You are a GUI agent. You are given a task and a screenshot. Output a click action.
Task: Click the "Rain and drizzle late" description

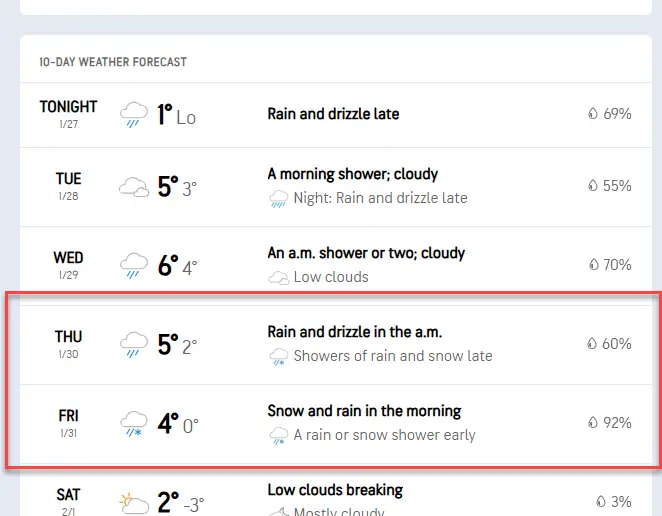[333, 114]
